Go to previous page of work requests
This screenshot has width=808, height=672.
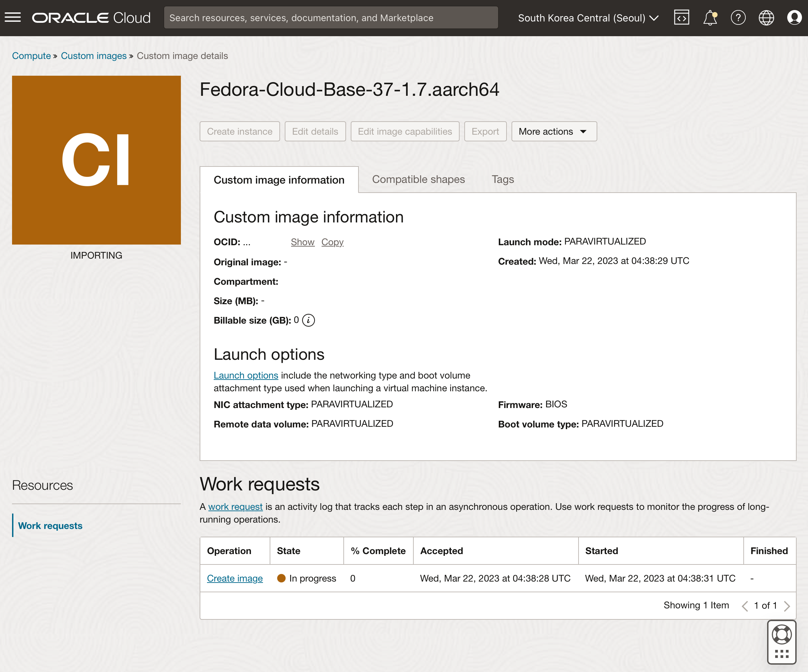(745, 606)
